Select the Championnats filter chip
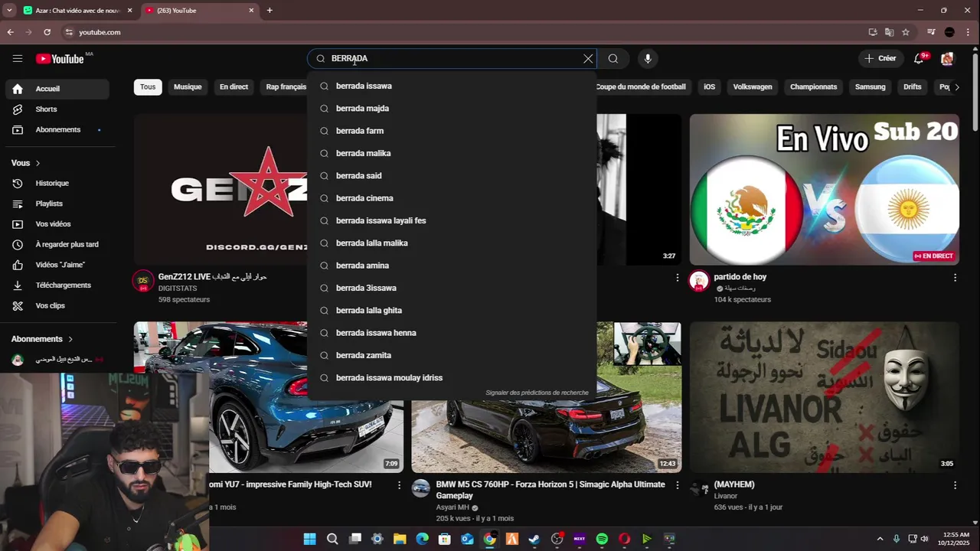The width and height of the screenshot is (980, 551). point(813,87)
